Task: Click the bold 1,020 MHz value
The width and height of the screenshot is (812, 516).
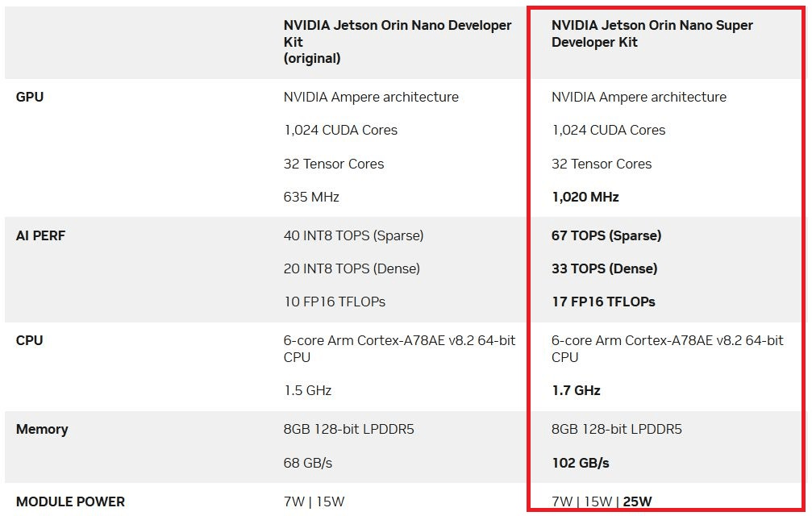Action: (x=585, y=198)
